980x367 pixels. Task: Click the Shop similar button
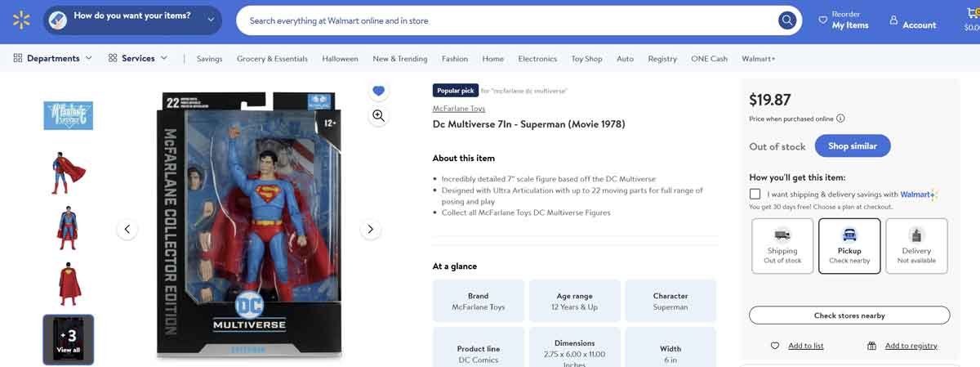853,146
